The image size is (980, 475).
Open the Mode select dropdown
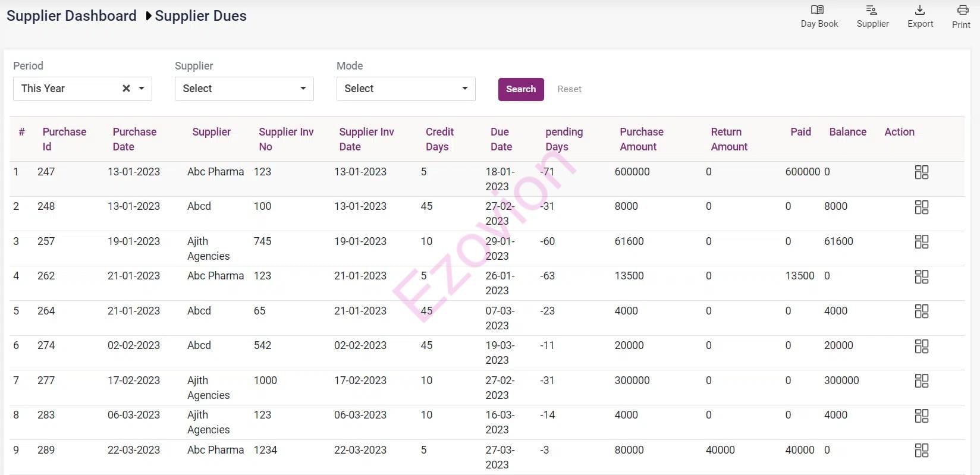point(406,89)
